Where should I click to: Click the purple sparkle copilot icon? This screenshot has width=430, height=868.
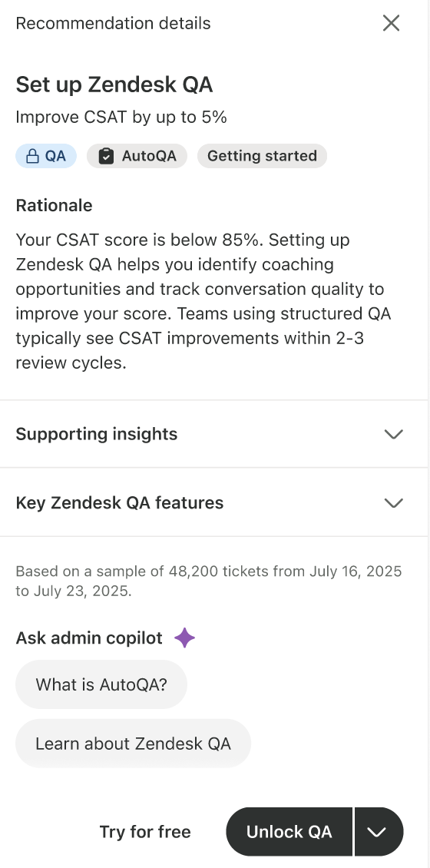pos(184,638)
